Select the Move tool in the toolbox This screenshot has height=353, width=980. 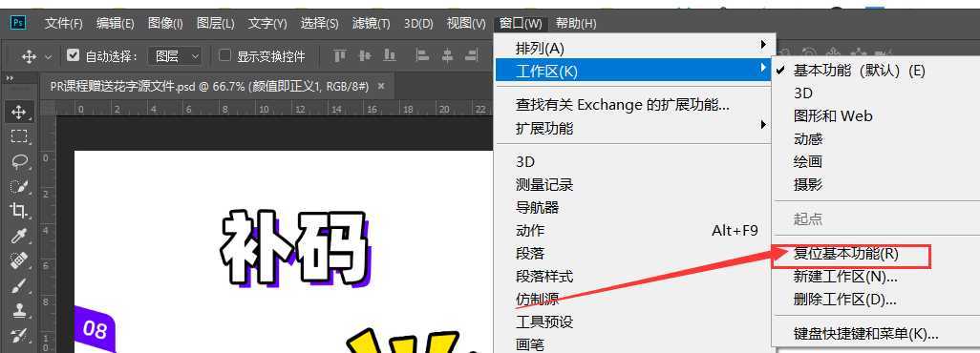19,113
